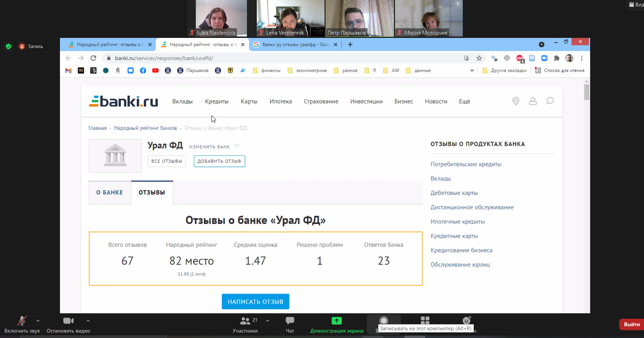Expand the эконометрика bookmarks folder
This screenshot has height=338, width=644.
307,70
